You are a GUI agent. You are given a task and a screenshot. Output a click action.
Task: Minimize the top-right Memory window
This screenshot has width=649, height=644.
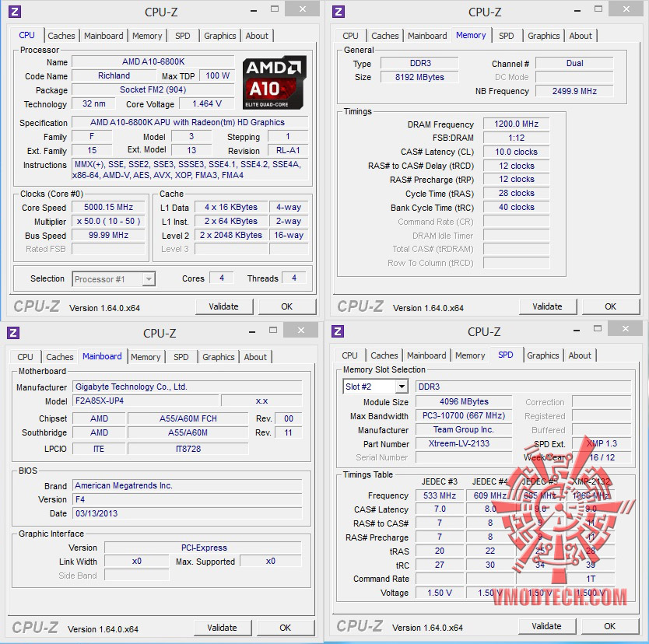(577, 11)
